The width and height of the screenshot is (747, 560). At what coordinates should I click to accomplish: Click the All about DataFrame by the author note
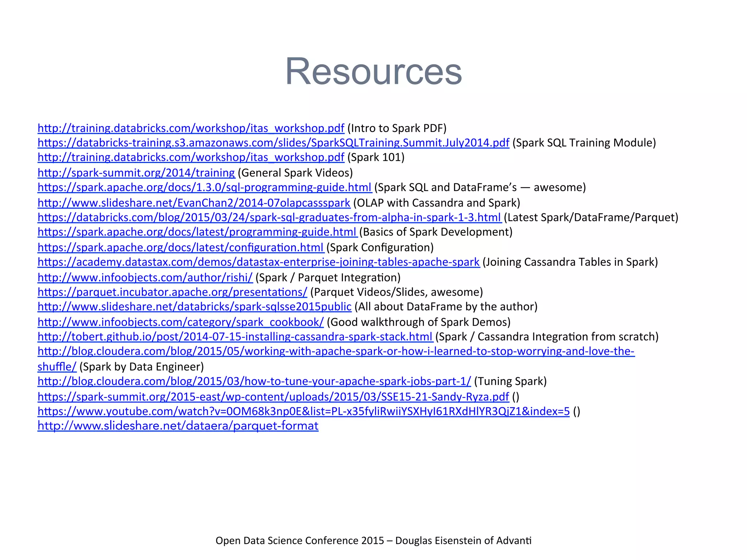[446, 307]
